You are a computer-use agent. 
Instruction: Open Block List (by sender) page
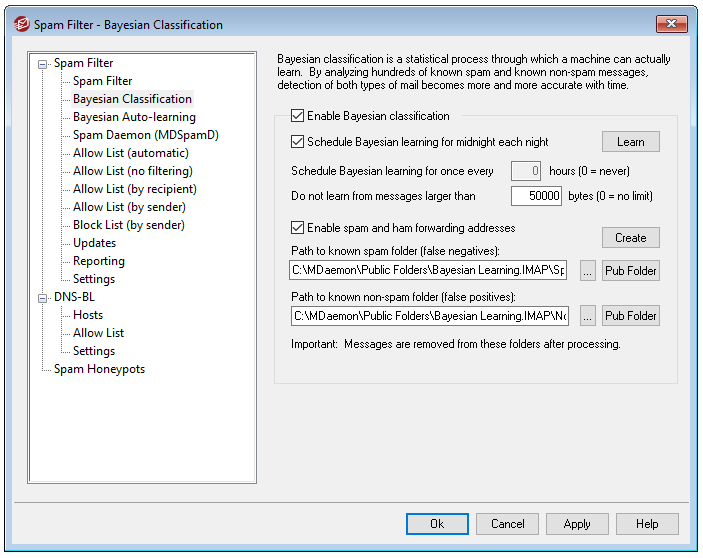coord(128,225)
